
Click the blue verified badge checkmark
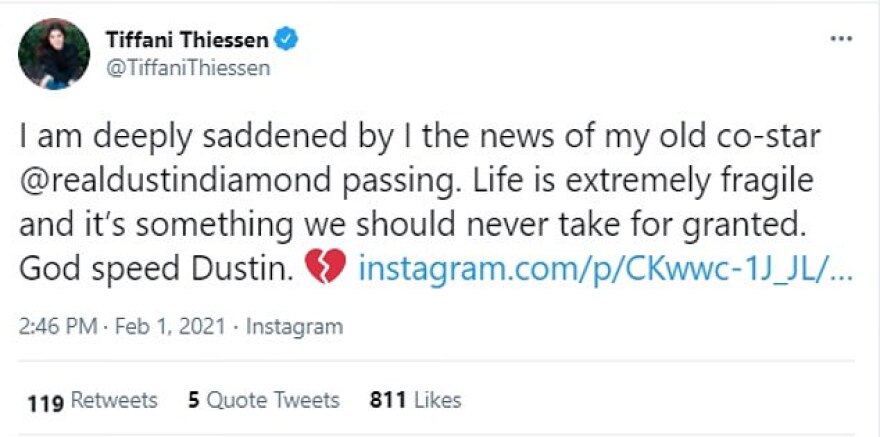click(x=288, y=39)
